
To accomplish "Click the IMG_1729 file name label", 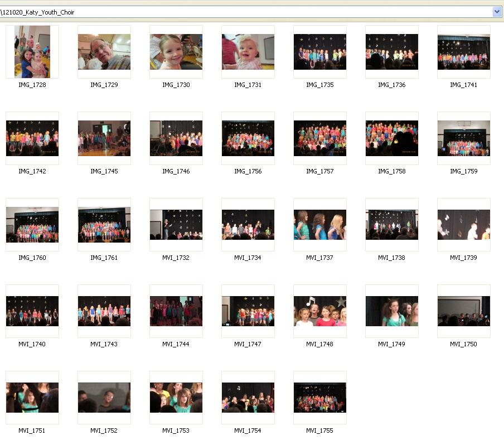I will tap(104, 85).
